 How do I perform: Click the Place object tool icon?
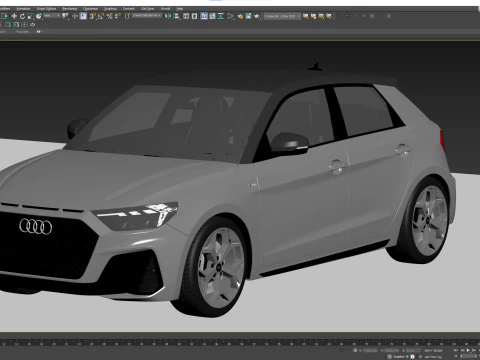click(x=39, y=16)
